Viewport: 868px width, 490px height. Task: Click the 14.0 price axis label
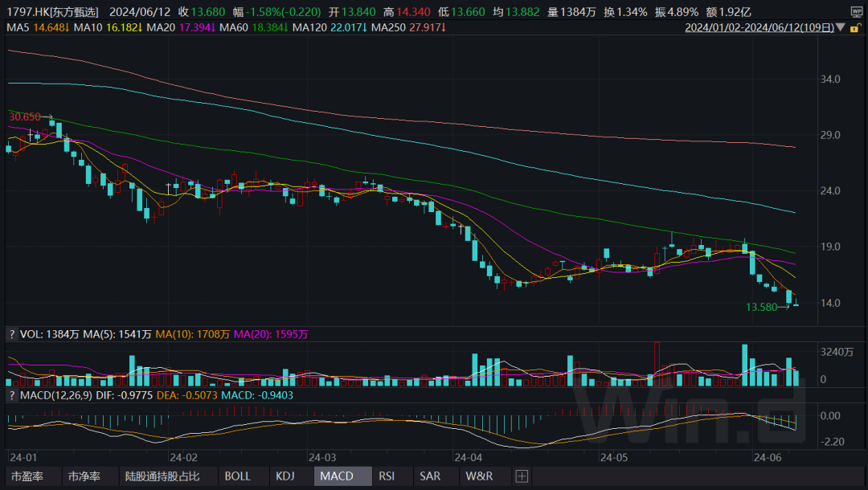pyautogui.click(x=830, y=303)
